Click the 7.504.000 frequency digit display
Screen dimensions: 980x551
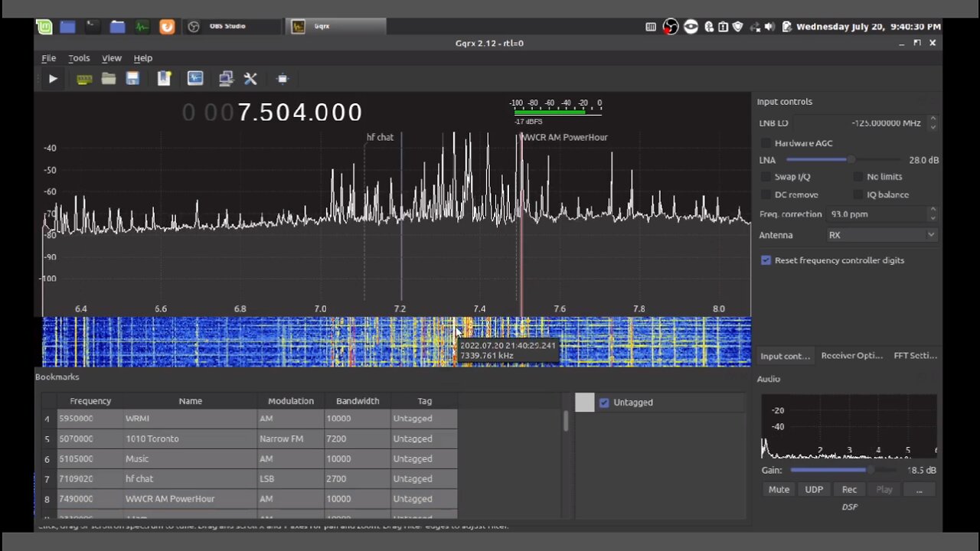point(272,112)
